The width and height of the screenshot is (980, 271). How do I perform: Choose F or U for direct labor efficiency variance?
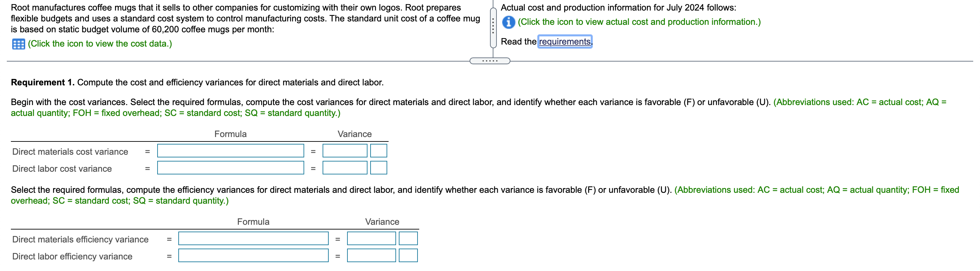point(408,255)
